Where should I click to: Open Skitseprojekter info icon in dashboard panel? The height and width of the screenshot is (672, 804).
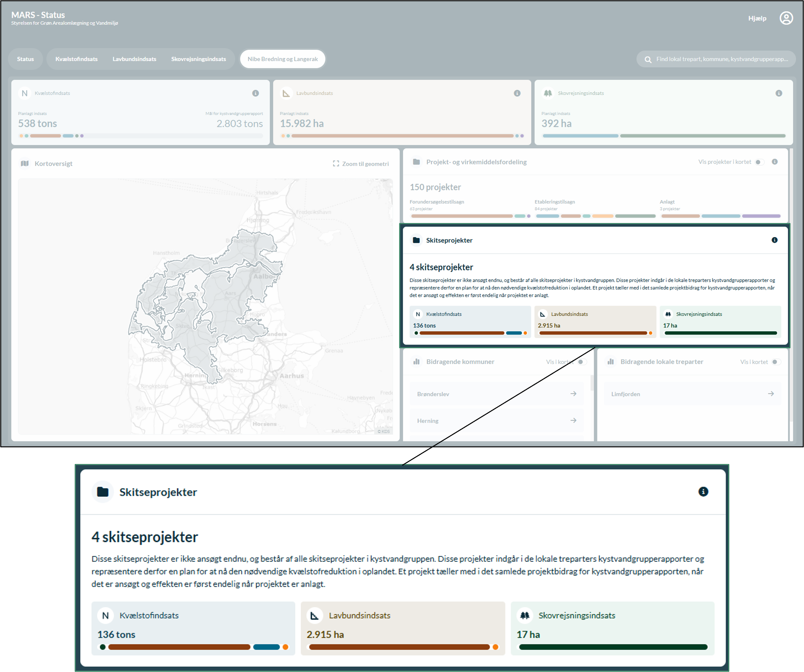point(775,240)
